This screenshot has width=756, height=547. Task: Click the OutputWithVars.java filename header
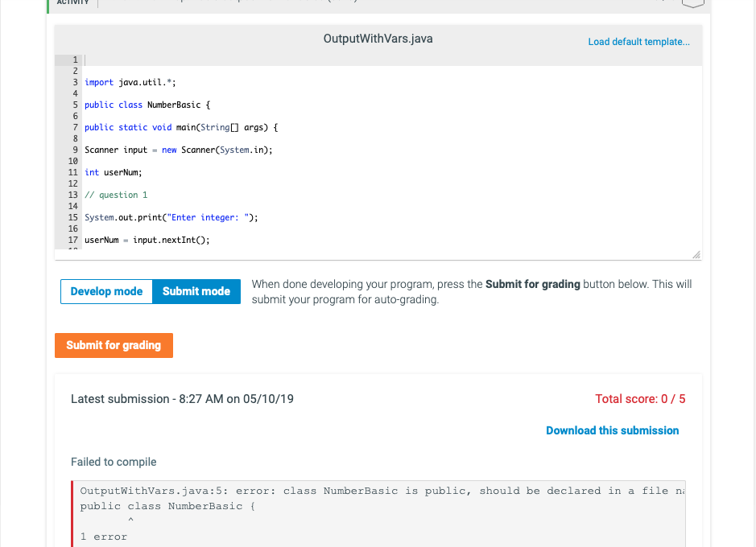[x=378, y=38]
